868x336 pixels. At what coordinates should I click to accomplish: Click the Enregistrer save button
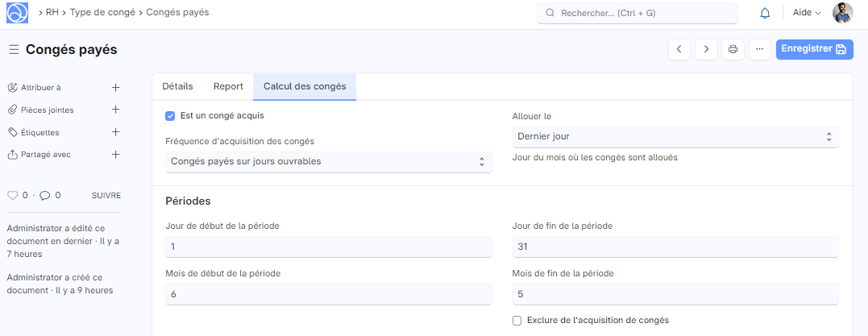[813, 49]
